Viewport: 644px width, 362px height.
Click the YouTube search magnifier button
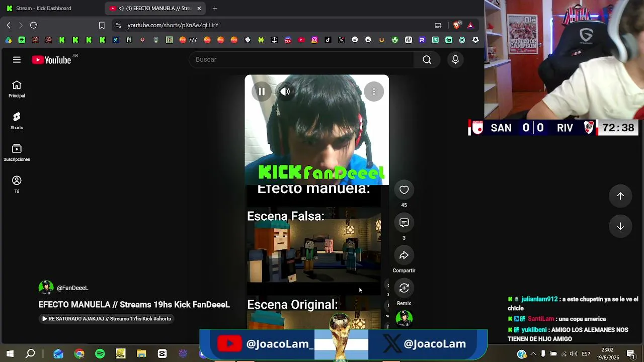click(427, 60)
